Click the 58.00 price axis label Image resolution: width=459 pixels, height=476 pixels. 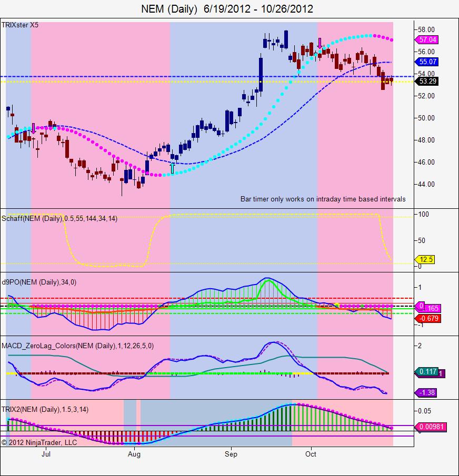click(426, 29)
